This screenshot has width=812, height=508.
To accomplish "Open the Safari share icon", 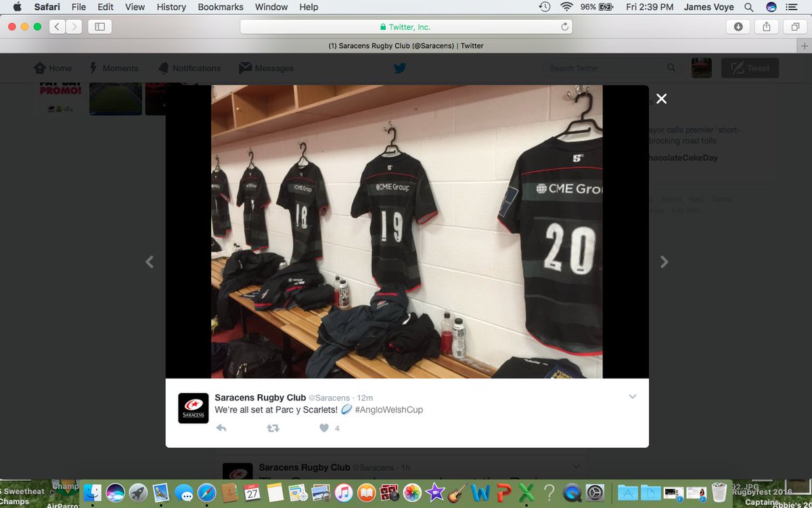I will [765, 26].
